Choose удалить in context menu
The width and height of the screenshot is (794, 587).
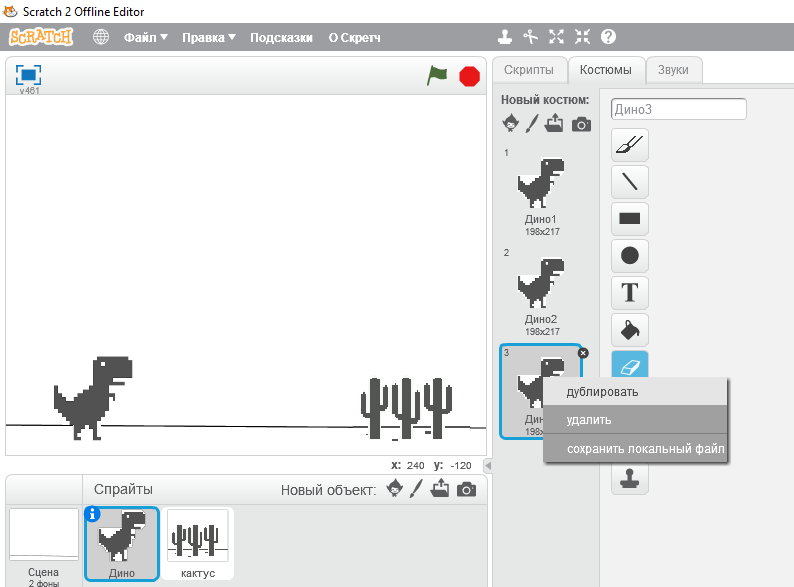coord(635,420)
